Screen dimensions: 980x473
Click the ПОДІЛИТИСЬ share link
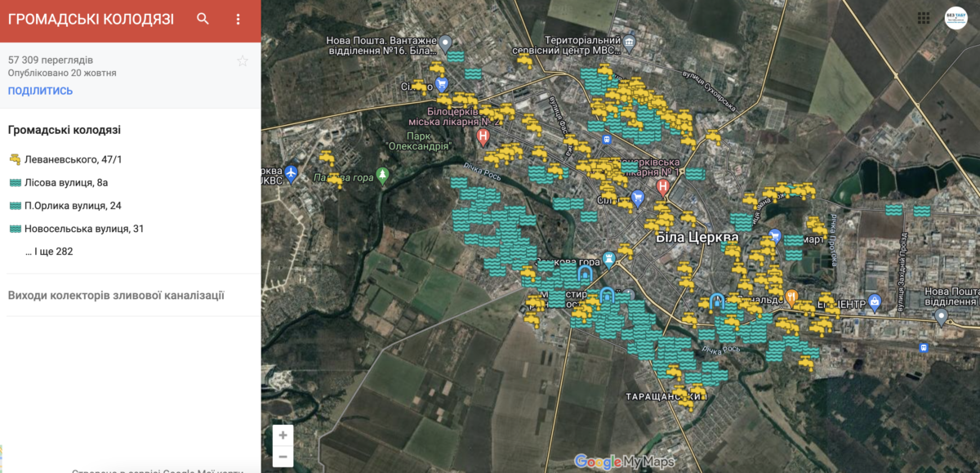coord(41,91)
